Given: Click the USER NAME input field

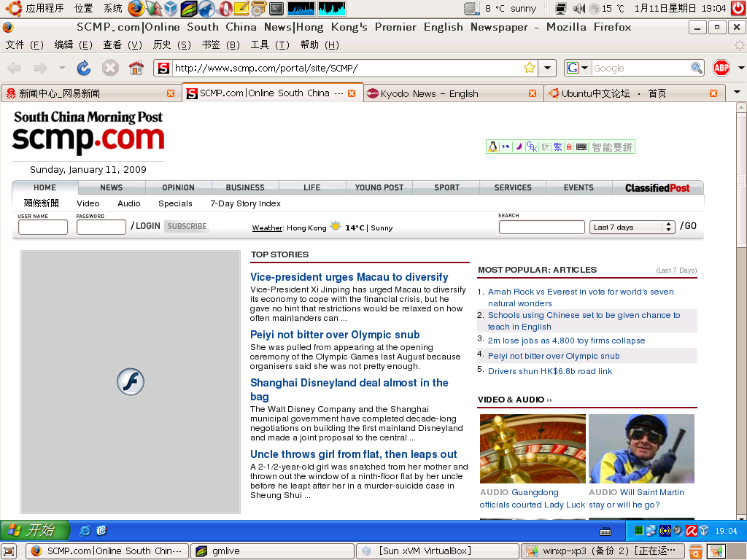Looking at the screenshot, I should point(43,227).
